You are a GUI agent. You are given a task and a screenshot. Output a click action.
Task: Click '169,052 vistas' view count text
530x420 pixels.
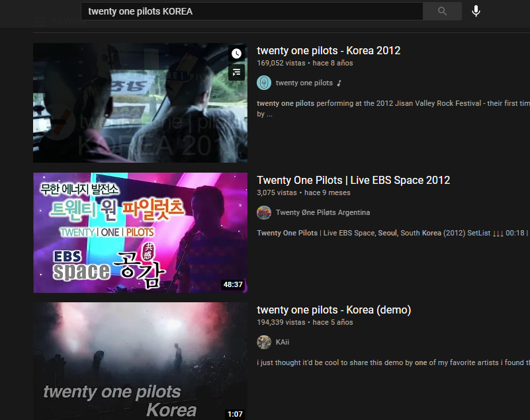click(x=281, y=63)
